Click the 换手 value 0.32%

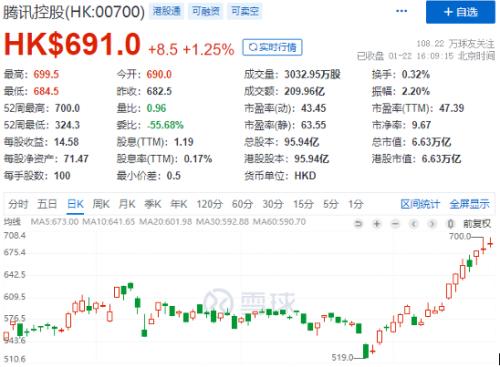point(416,74)
